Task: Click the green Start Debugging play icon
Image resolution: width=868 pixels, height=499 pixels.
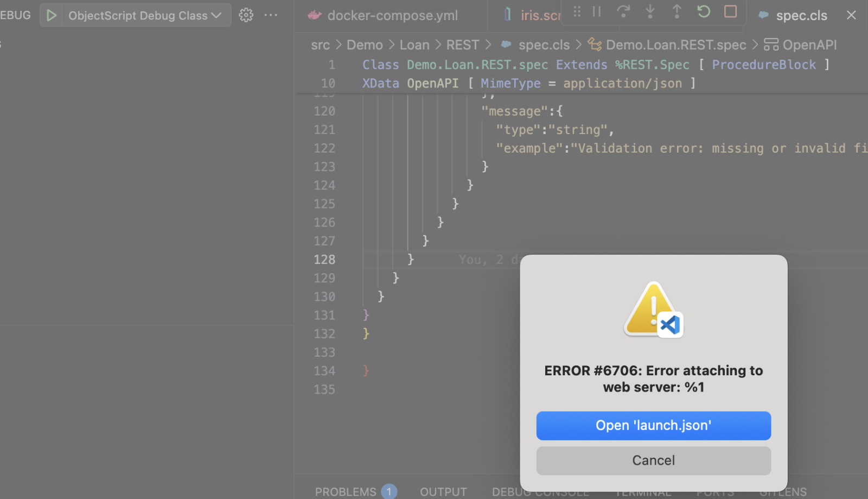Action: [52, 15]
